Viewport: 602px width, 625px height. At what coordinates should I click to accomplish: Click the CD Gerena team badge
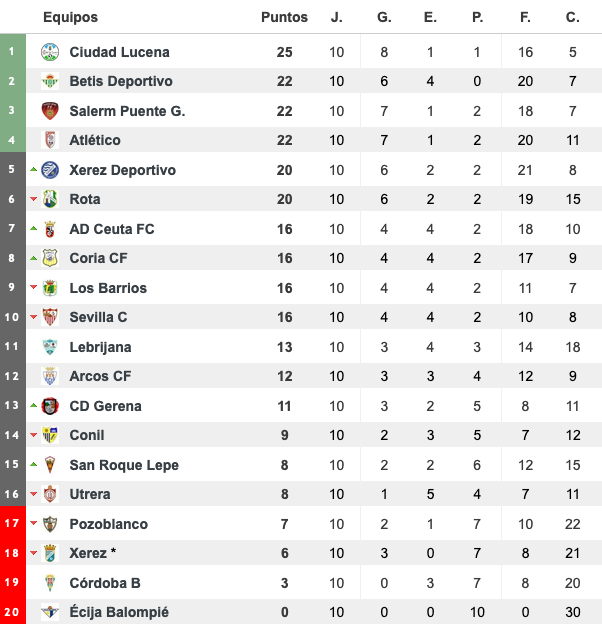pyautogui.click(x=50, y=406)
